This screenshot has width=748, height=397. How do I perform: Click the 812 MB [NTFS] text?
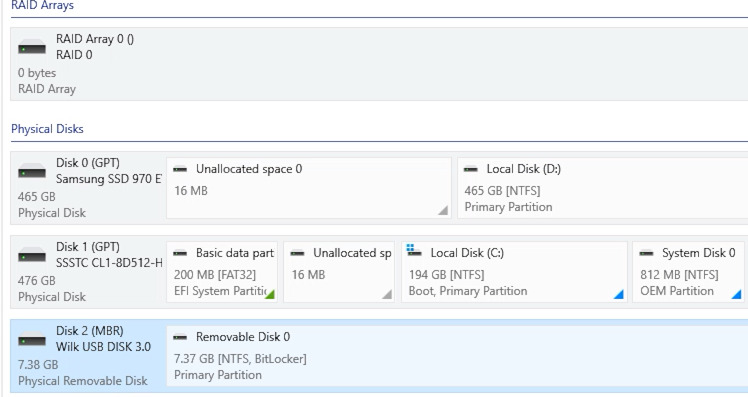[x=679, y=275]
